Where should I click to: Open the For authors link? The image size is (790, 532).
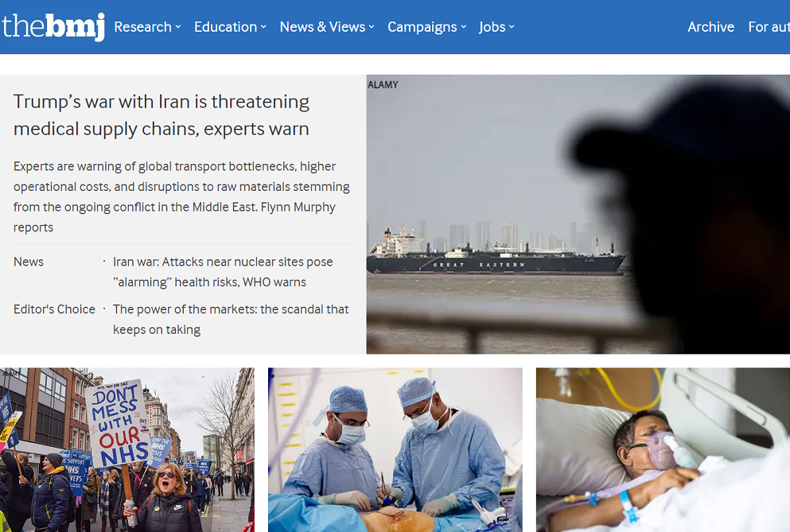(x=769, y=27)
